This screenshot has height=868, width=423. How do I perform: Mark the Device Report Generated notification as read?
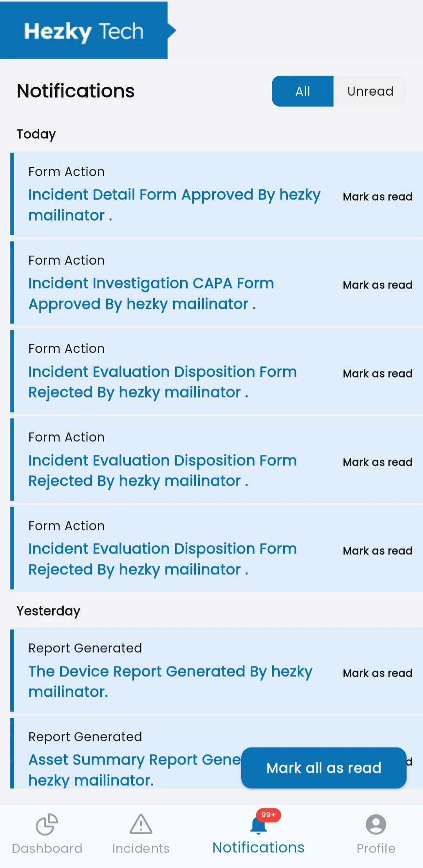point(377,673)
